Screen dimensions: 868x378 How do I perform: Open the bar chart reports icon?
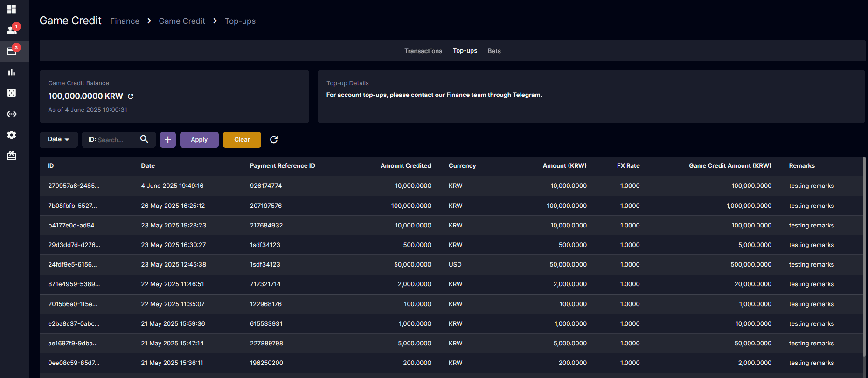click(x=12, y=72)
